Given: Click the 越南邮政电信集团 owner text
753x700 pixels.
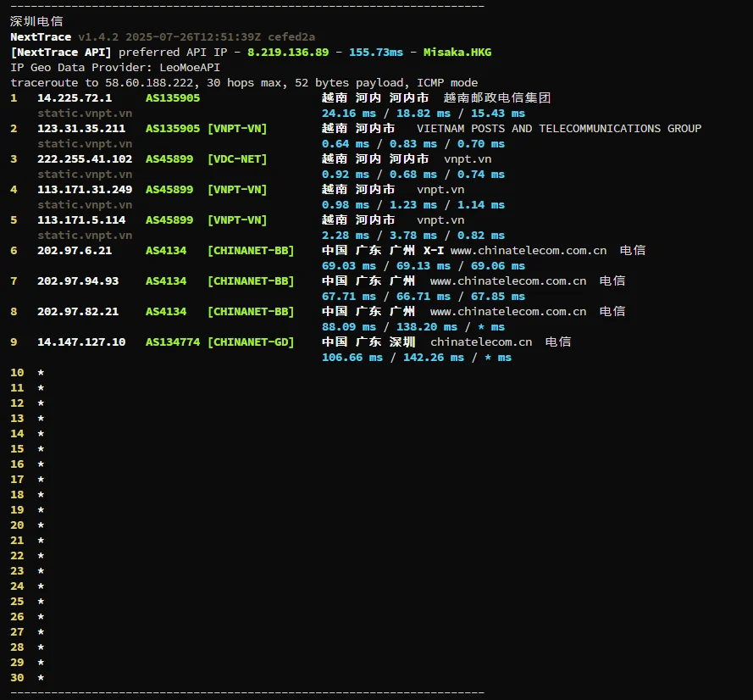Looking at the screenshot, I should click(497, 98).
